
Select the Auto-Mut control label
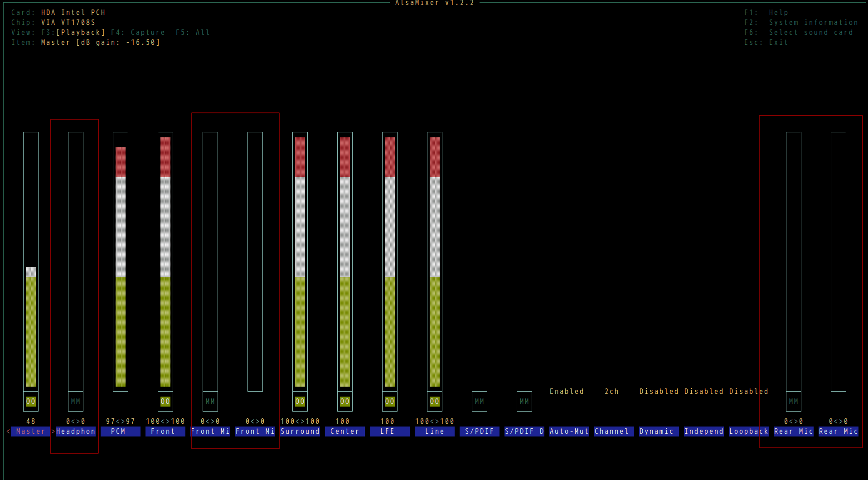coord(569,432)
